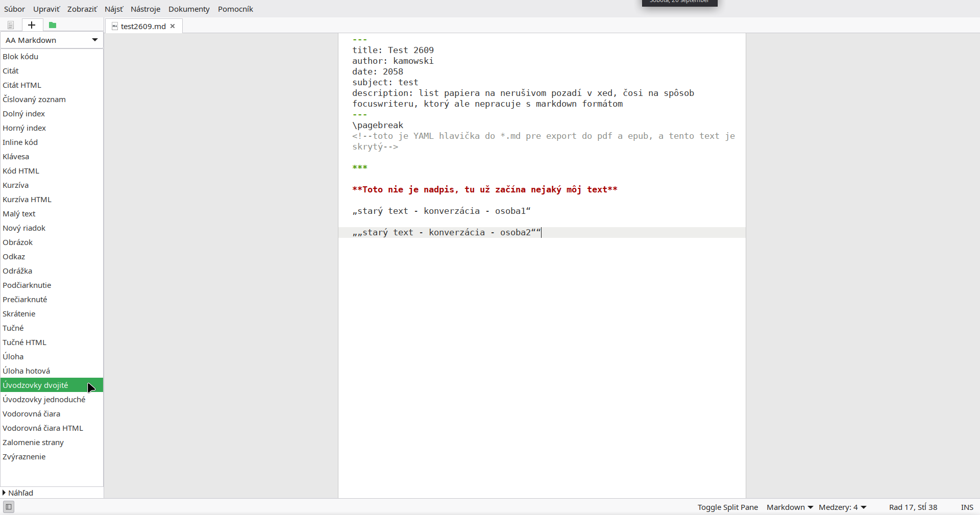
Task: Create a new document with plus icon
Action: tap(32, 25)
